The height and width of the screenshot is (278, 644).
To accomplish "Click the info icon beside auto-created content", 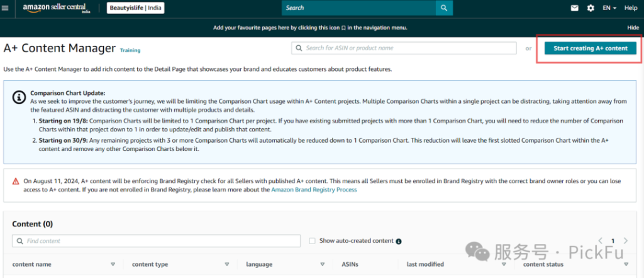I will tap(399, 242).
